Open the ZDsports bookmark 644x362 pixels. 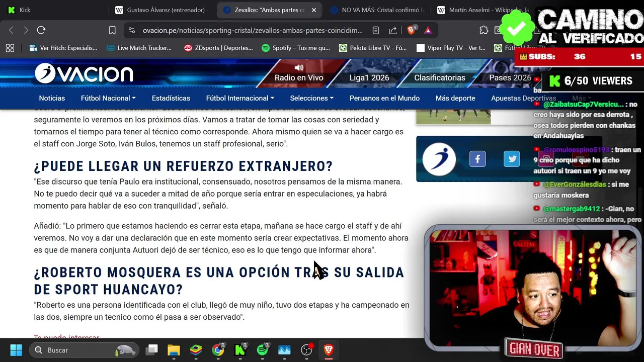coord(218,48)
